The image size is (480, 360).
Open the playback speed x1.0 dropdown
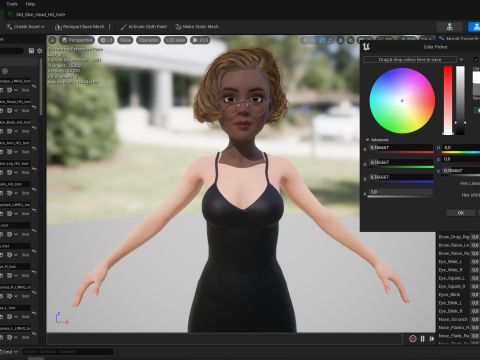(x=200, y=40)
